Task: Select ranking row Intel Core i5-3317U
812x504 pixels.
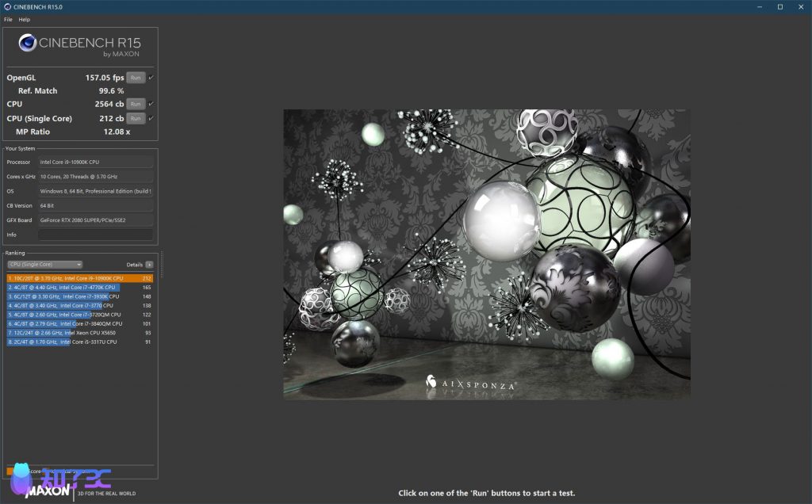Action: pyautogui.click(x=80, y=342)
